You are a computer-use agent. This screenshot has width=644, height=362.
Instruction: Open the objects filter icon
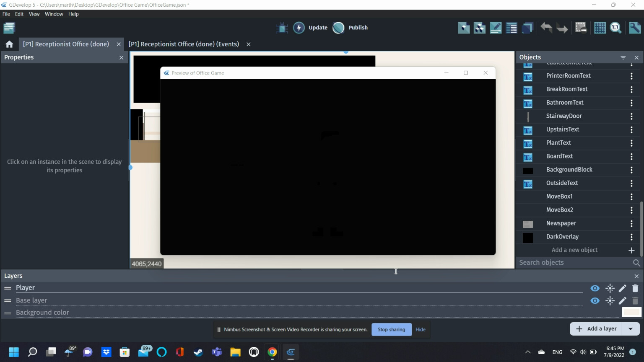coord(623,57)
